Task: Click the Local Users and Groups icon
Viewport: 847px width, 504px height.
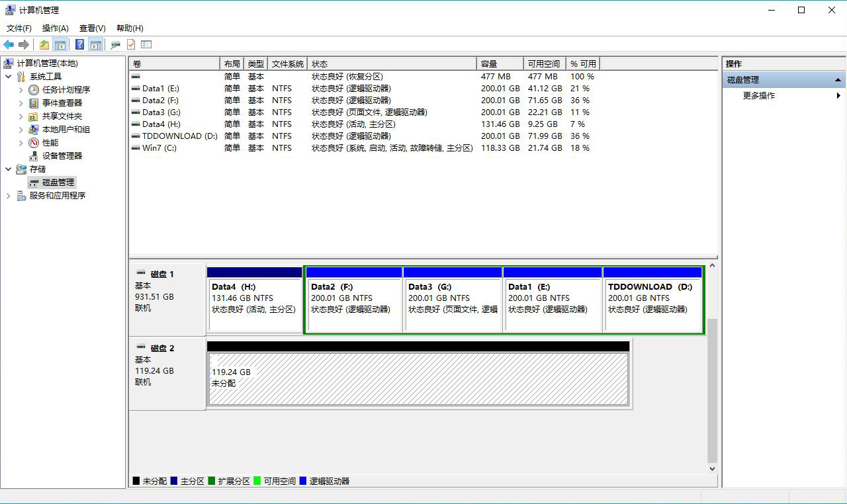Action: [34, 130]
